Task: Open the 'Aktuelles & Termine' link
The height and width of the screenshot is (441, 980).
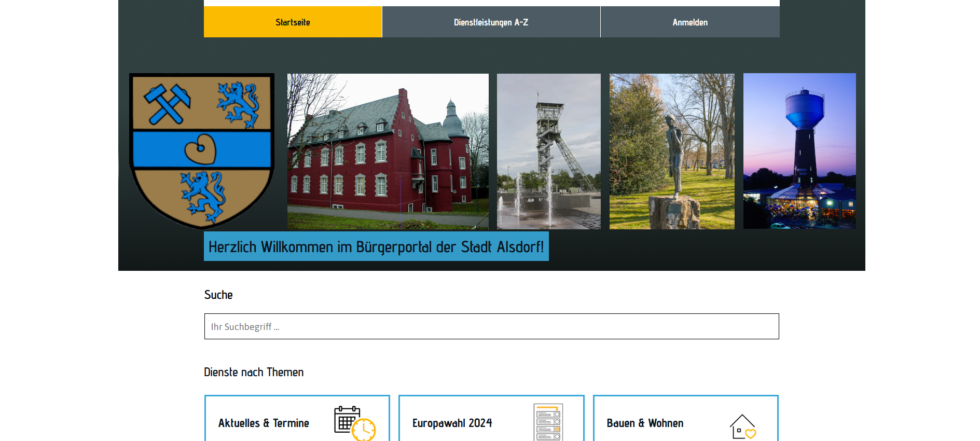Action: (x=264, y=423)
